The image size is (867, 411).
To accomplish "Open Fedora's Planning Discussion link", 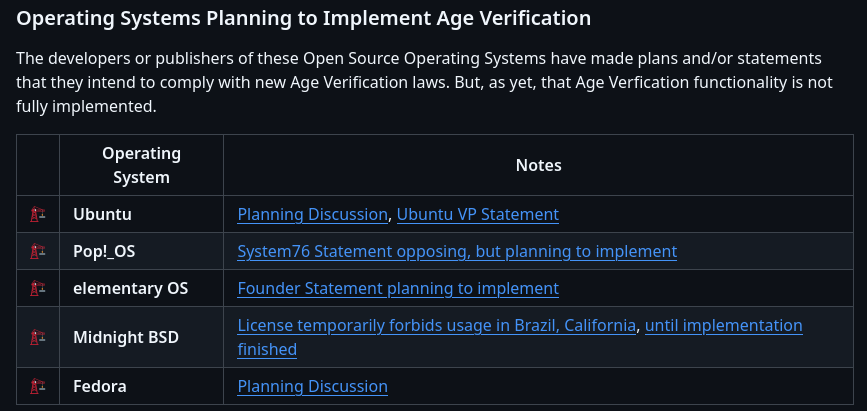I will 312,386.
